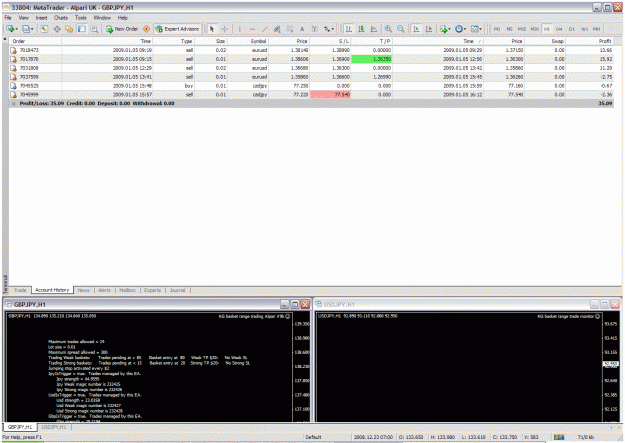
Task: Select order row 7045525 cadjpy buy
Action: [x=311, y=86]
